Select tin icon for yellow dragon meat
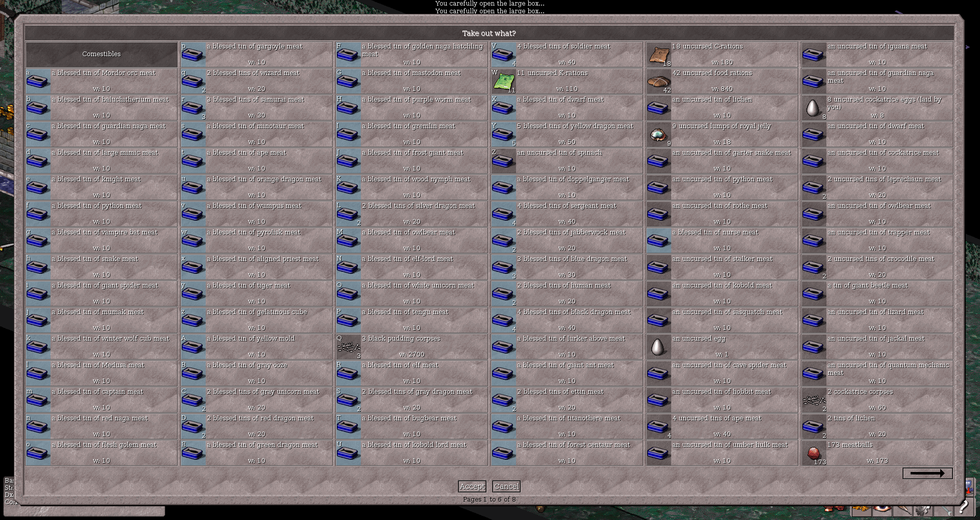 (x=504, y=134)
